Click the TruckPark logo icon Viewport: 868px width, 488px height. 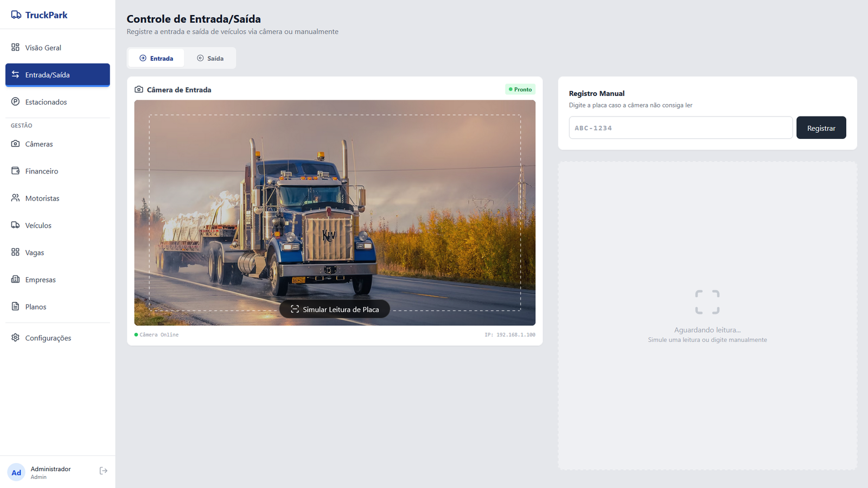[x=15, y=15]
